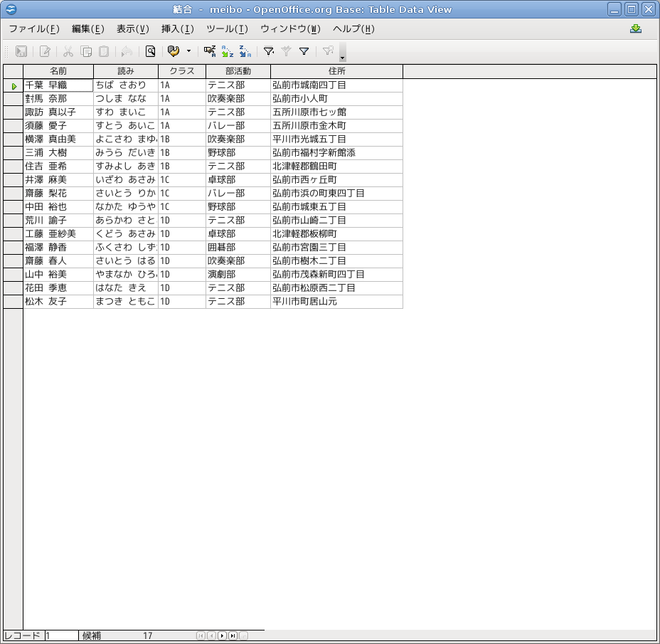660x644 pixels.
Task: Click the select-all corner header cell
Action: [x=13, y=71]
